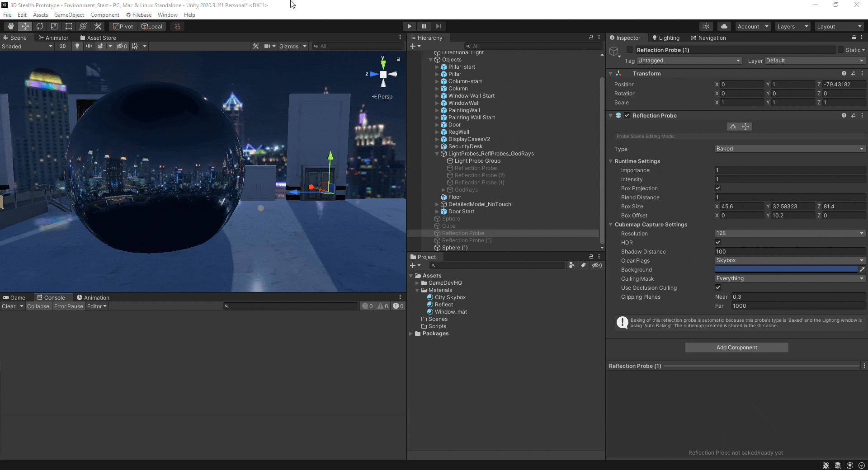The width and height of the screenshot is (868, 470).
Task: Toggle the HDR checkbox
Action: pos(718,242)
